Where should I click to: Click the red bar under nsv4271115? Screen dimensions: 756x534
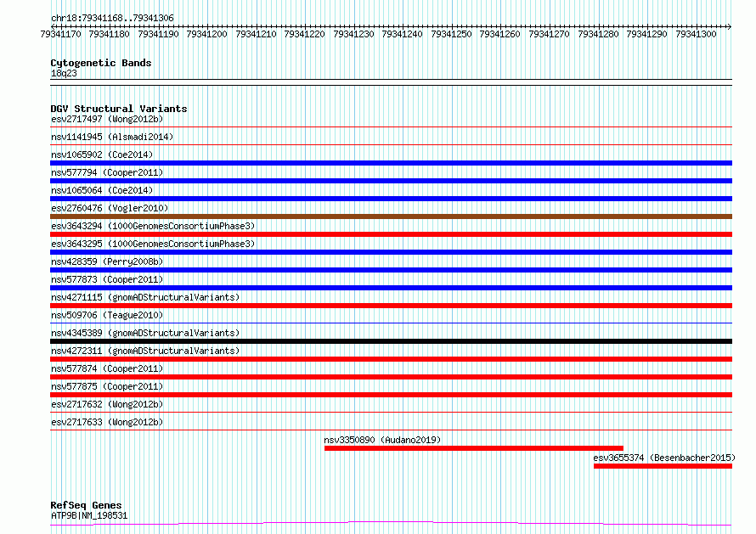pos(391,306)
